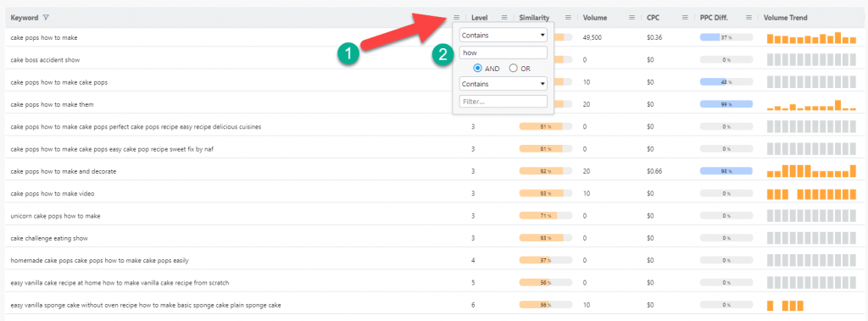The height and width of the screenshot is (321, 868).
Task: Click the 99 % PPC Diff. bar
Action: [x=726, y=104]
